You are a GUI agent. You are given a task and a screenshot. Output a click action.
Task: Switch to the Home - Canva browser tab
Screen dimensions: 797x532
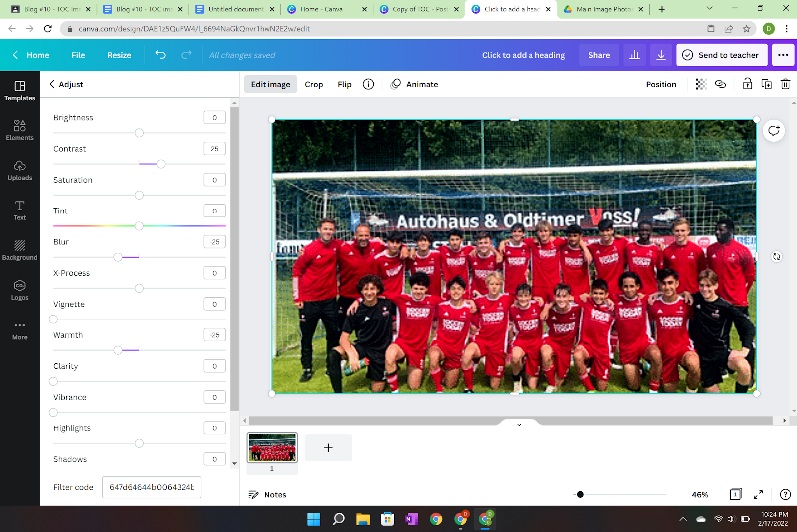click(327, 9)
